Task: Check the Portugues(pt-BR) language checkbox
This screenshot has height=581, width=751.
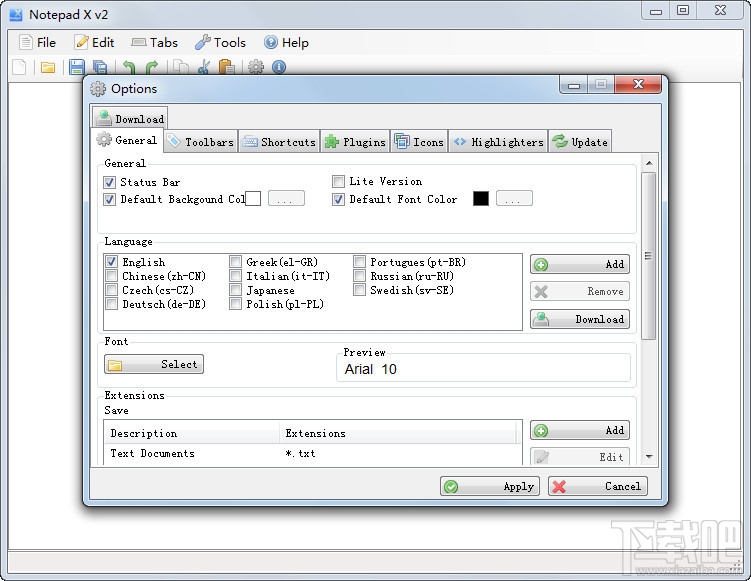Action: (359, 262)
